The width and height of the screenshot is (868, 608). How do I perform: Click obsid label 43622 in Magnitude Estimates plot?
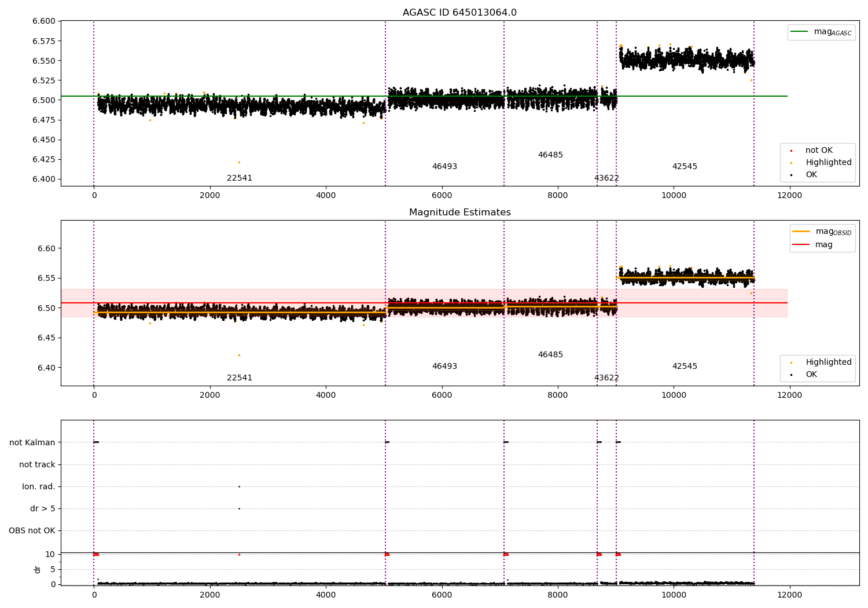coord(606,378)
